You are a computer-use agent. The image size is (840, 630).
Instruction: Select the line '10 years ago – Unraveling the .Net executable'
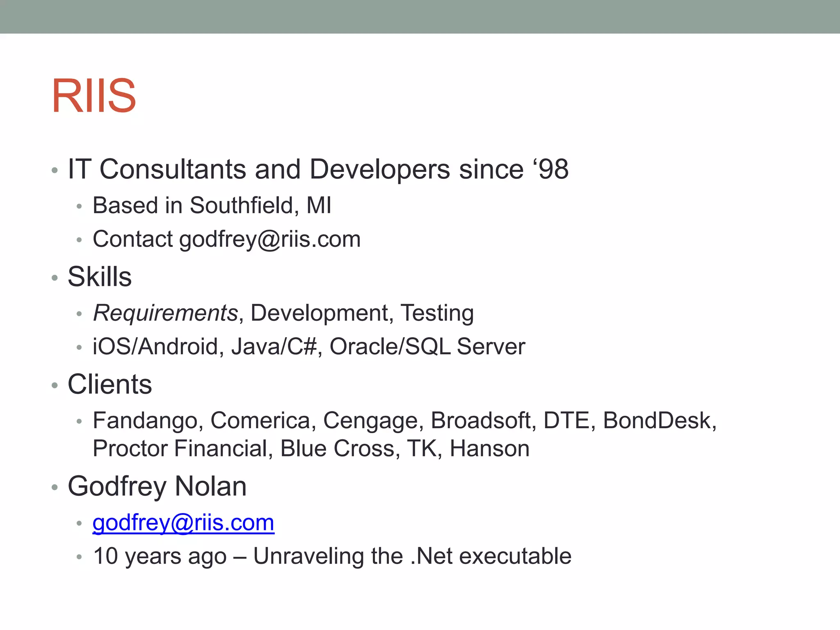tap(332, 557)
